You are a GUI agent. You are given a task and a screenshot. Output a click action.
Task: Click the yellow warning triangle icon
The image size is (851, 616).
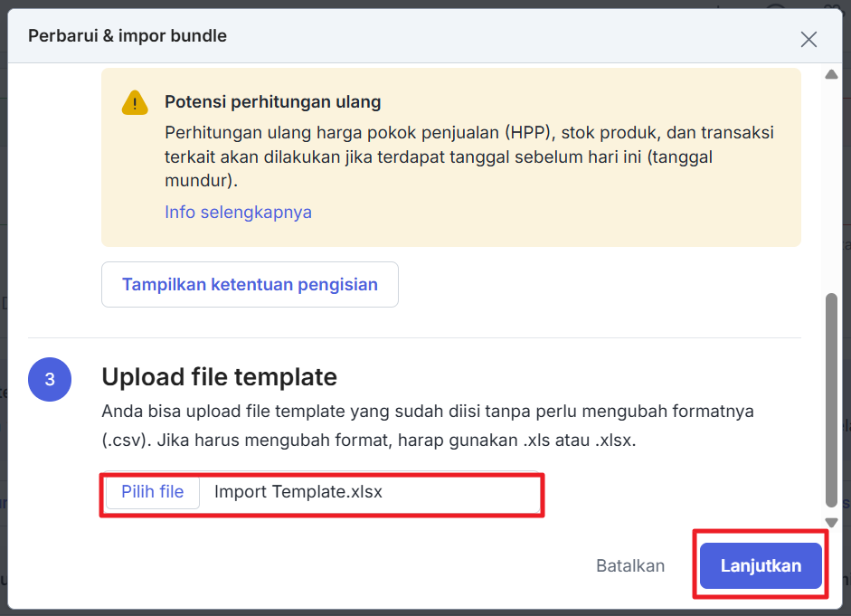pyautogui.click(x=135, y=102)
